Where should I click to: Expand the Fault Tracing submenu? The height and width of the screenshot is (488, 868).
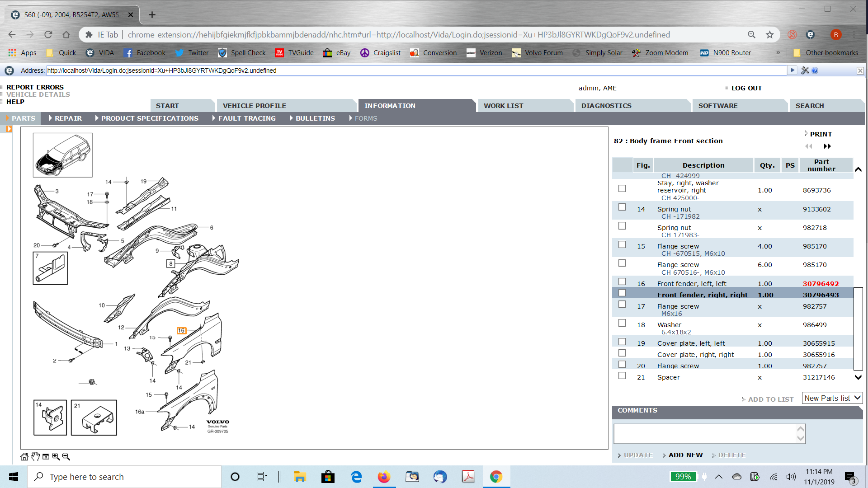(246, 118)
